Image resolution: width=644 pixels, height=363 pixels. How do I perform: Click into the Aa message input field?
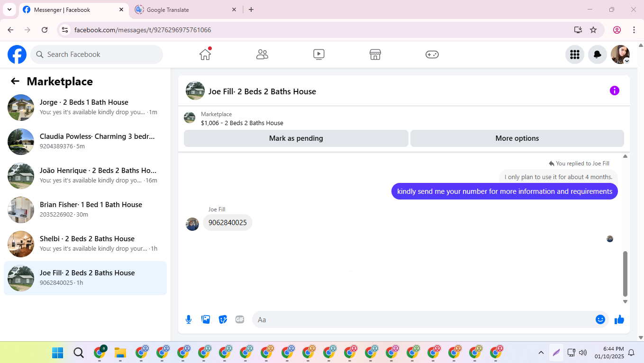point(424,320)
